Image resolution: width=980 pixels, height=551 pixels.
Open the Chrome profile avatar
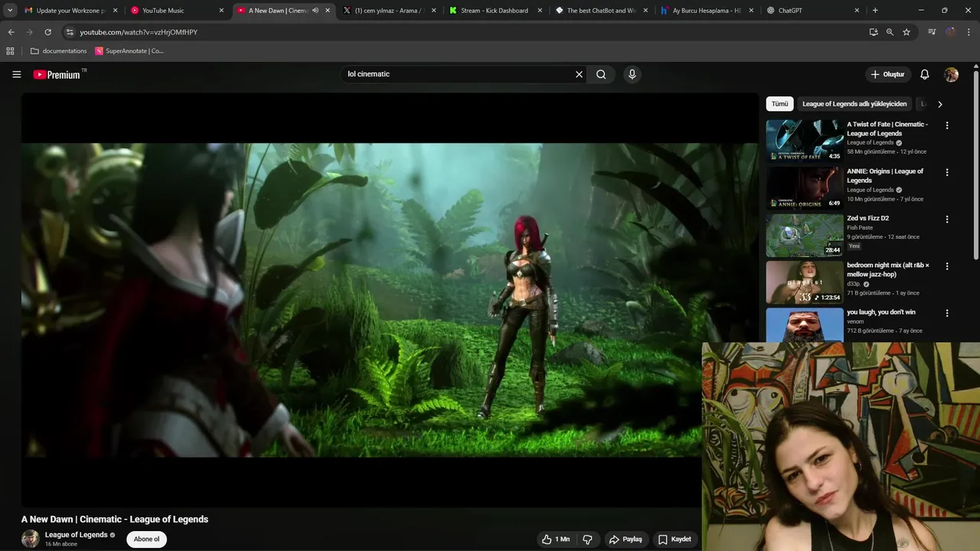(950, 32)
